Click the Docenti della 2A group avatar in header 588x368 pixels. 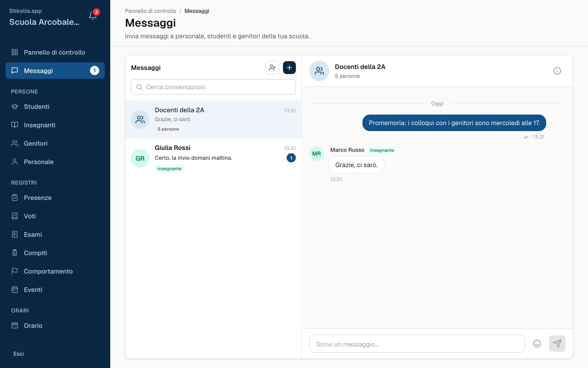[x=319, y=71]
